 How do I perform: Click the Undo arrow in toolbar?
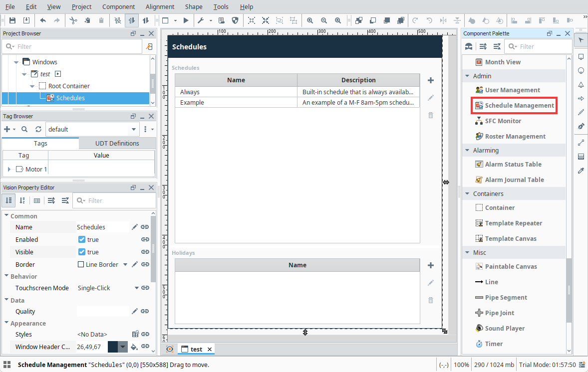pyautogui.click(x=43, y=20)
